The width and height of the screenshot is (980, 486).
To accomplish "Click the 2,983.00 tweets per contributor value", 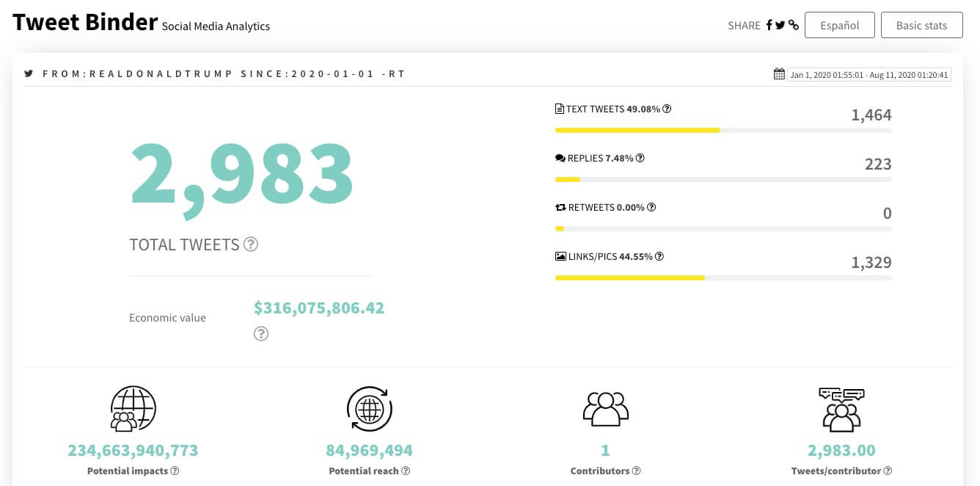I will pyautogui.click(x=842, y=450).
